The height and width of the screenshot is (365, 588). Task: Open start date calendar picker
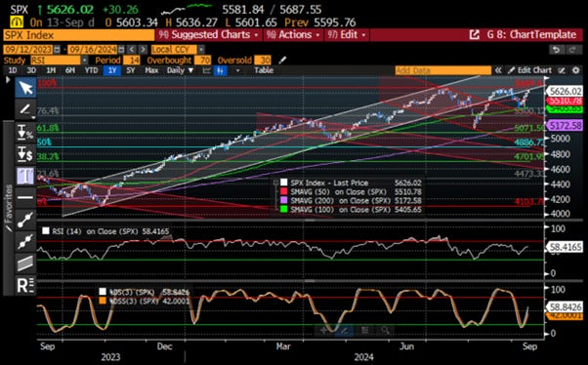(x=57, y=50)
